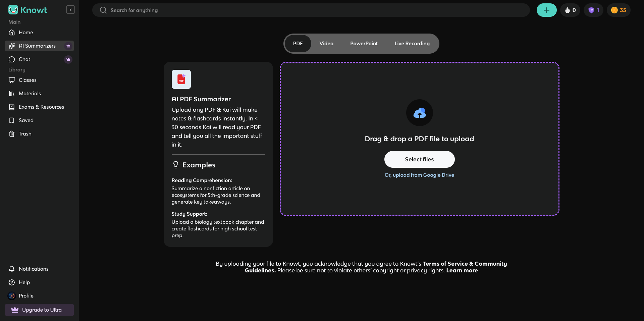Open the flame streak counter
644x321 pixels.
[570, 10]
